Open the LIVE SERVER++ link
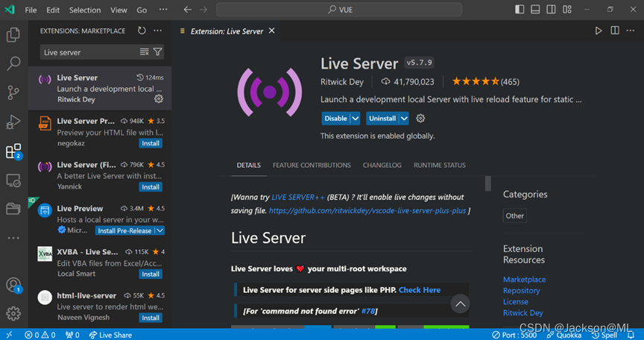Screen dimensions: 644x340 click(298, 197)
